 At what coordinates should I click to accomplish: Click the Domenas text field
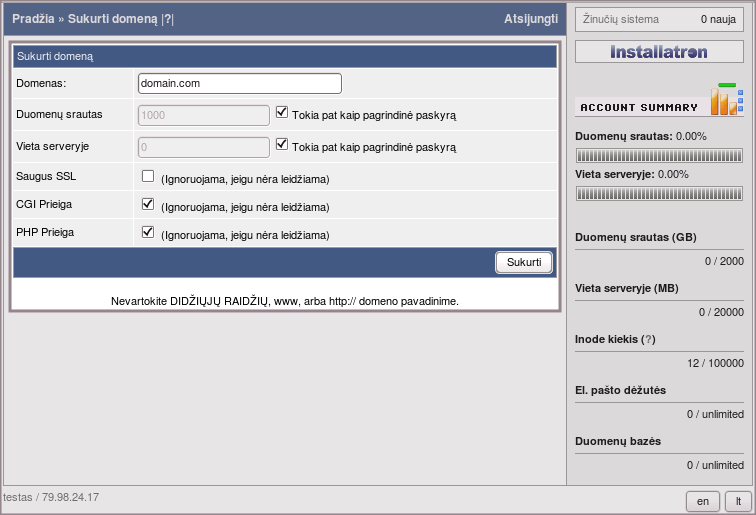(x=239, y=84)
